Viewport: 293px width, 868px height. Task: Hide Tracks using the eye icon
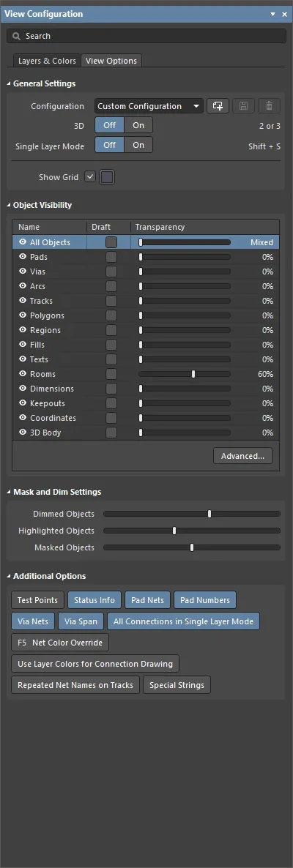coord(23,301)
